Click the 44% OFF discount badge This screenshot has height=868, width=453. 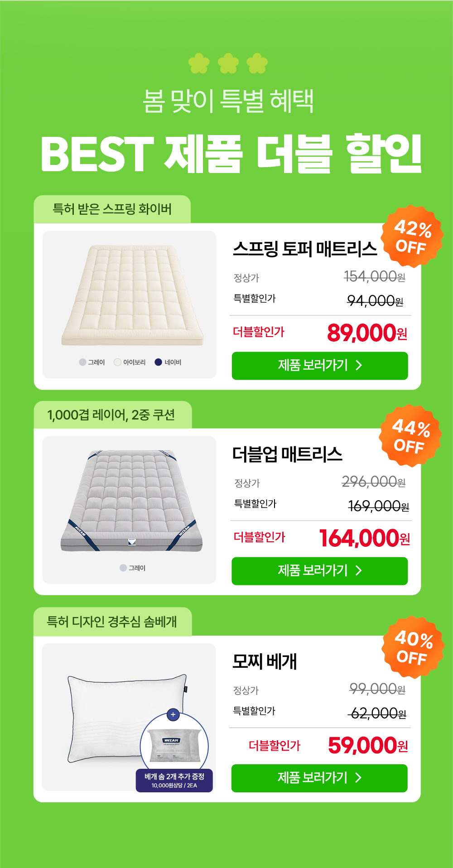coord(410,436)
